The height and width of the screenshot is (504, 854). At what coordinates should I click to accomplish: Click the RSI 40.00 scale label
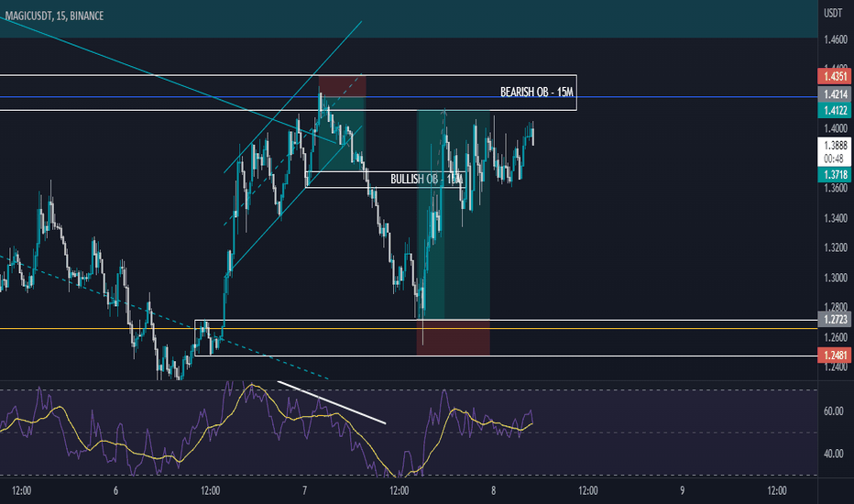click(x=833, y=454)
